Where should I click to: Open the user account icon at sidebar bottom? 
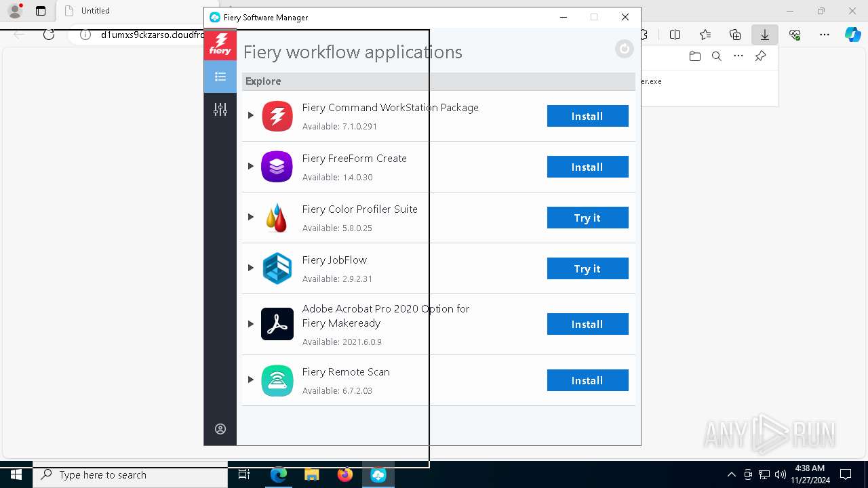click(220, 429)
